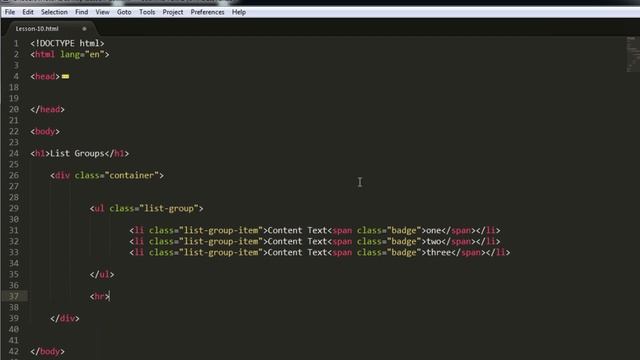Click the div class="container" line
640x360 pixels.
[107, 176]
